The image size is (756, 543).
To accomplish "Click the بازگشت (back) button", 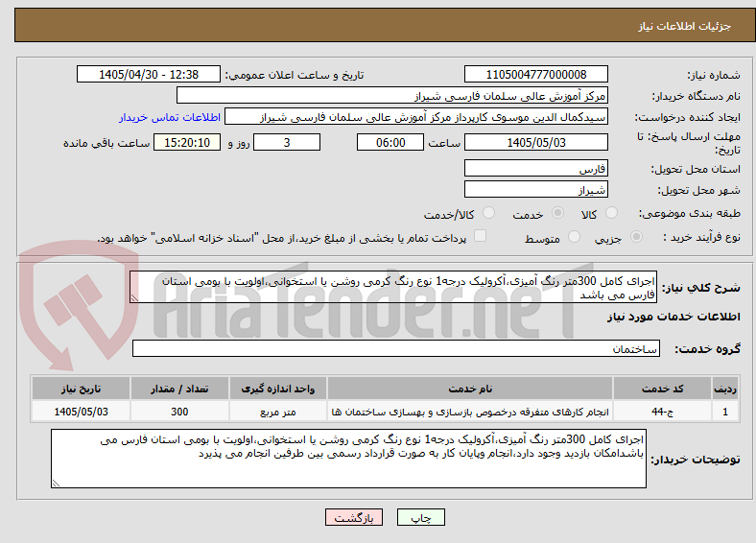I will (x=354, y=517).
